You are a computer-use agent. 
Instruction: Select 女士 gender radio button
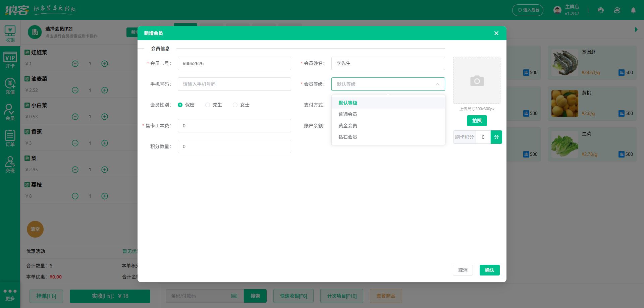pos(235,105)
